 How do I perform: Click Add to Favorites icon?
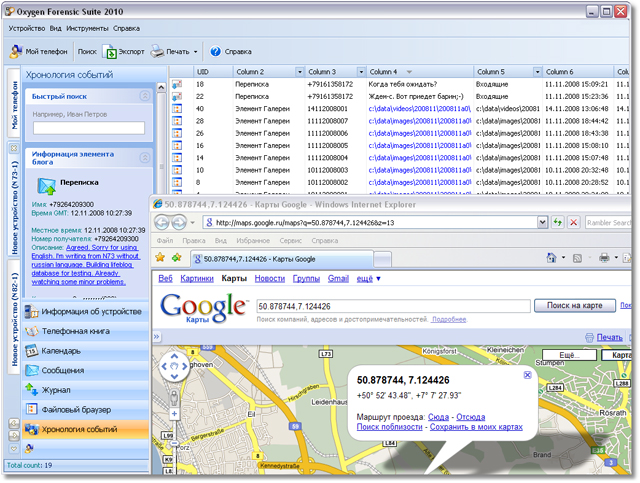coord(177,257)
